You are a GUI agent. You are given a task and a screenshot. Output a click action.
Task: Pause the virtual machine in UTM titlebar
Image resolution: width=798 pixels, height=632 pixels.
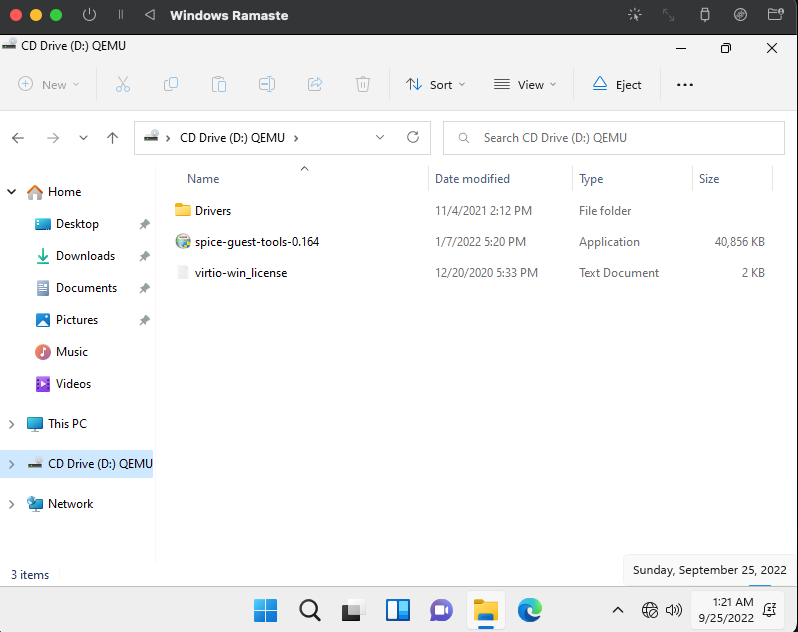click(121, 15)
